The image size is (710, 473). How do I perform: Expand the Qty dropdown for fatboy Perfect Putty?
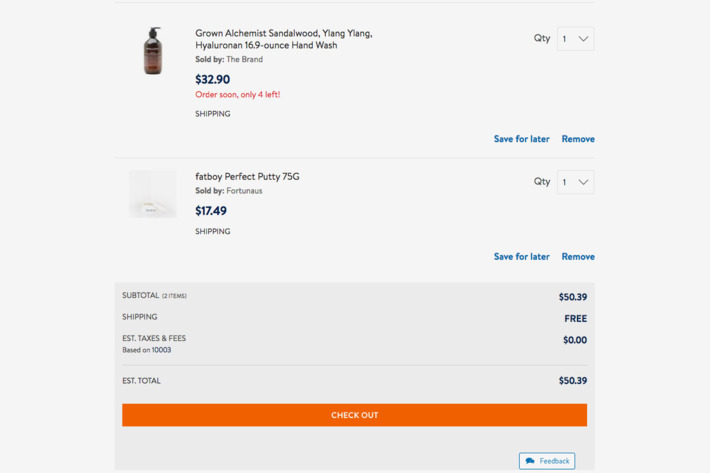pos(576,182)
